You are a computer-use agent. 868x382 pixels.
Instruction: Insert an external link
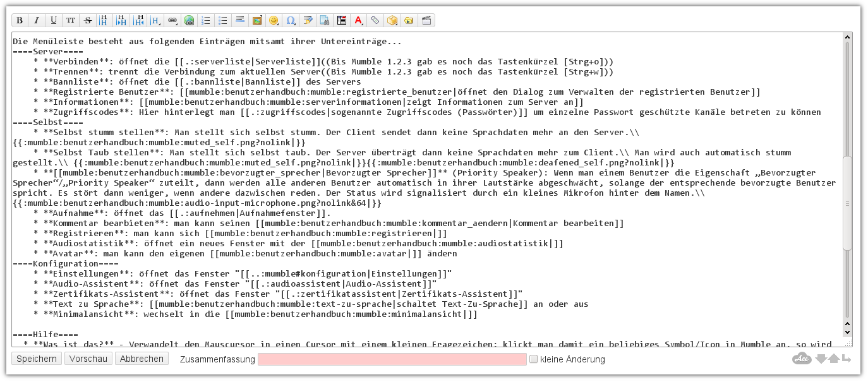(x=190, y=20)
